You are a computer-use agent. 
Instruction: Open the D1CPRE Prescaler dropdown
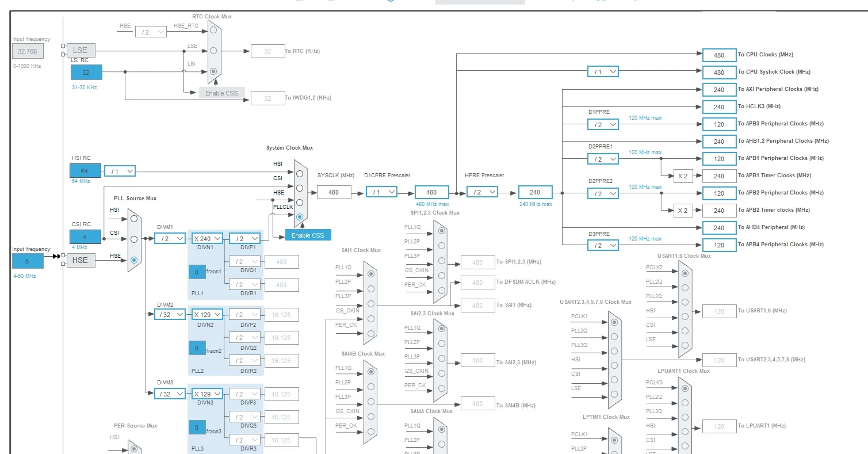[381, 192]
